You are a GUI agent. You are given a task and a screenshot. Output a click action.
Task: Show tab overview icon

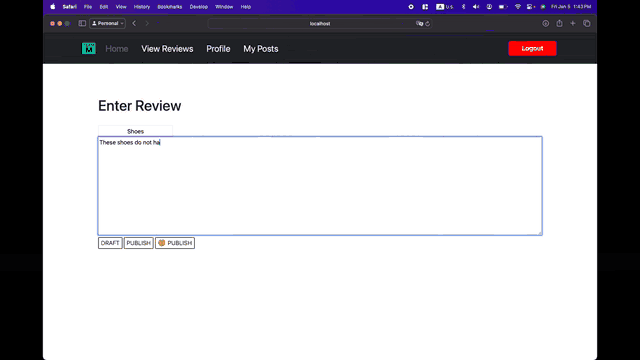(x=587, y=23)
